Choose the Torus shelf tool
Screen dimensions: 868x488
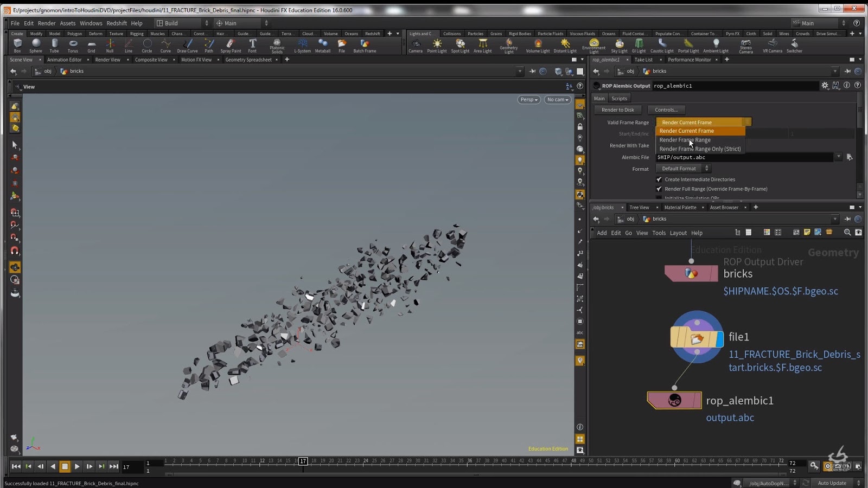[x=73, y=46]
